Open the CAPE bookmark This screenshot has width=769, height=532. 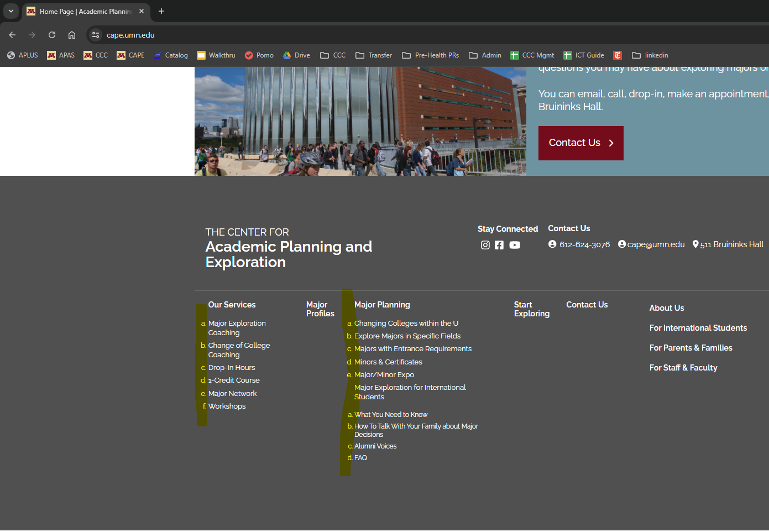130,55
